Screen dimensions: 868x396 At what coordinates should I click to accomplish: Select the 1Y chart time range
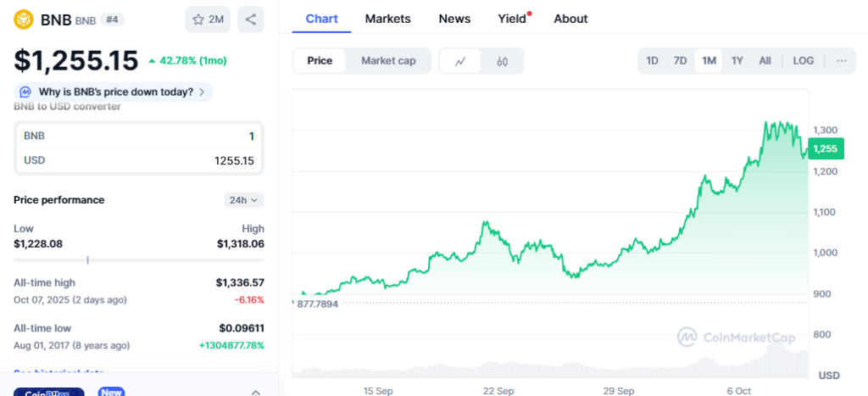pos(737,60)
